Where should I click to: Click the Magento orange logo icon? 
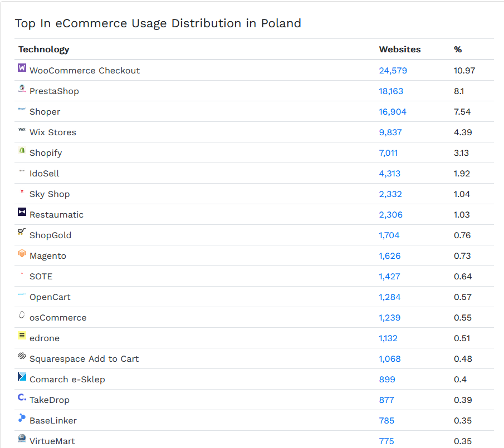[22, 253]
